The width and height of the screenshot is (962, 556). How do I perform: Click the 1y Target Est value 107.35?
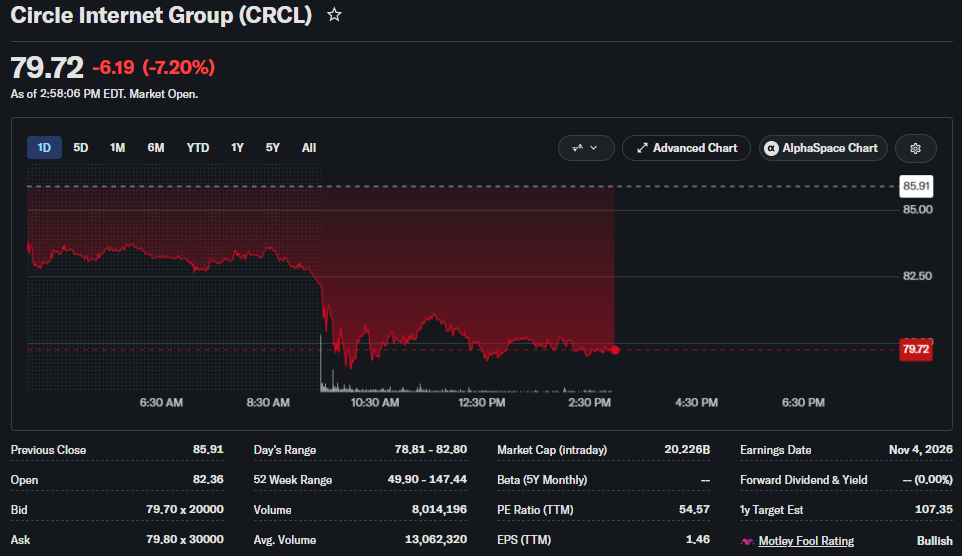934,509
